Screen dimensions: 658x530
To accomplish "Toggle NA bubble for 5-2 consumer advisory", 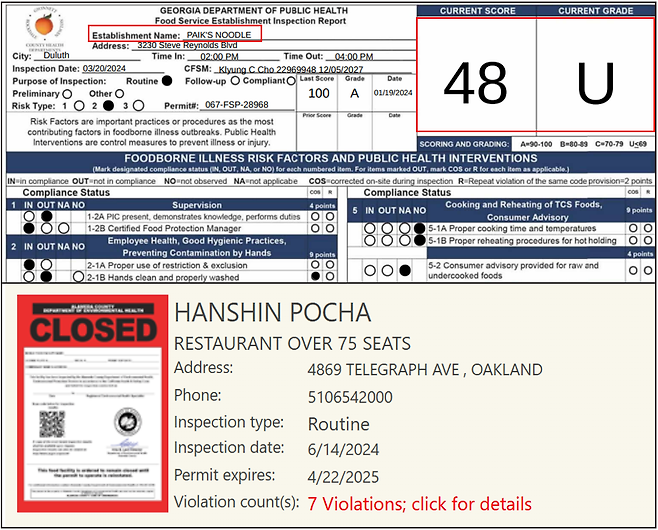I will 405,270.
